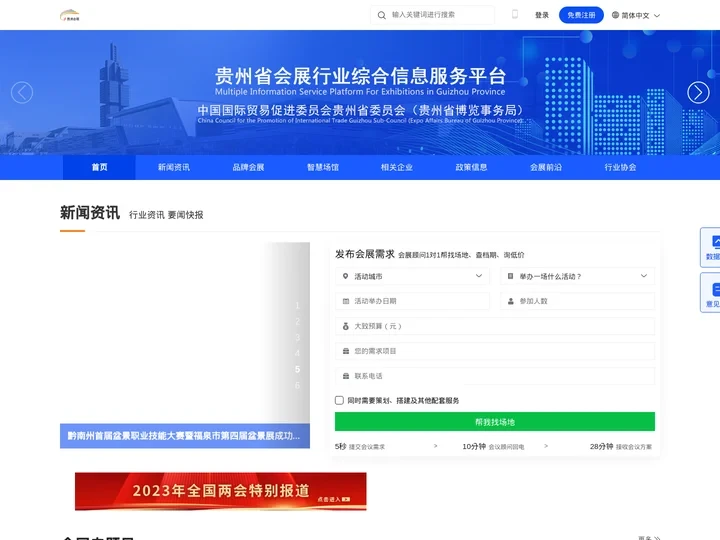Open 简体中文 language dropdown
Viewport: 720px width, 540px height.
point(636,15)
